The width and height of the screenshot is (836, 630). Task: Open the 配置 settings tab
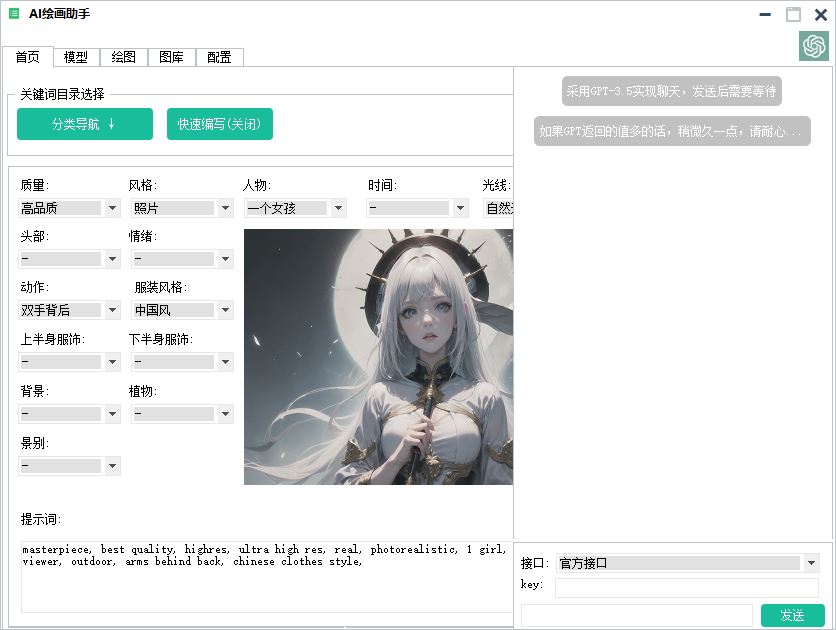[x=219, y=57]
